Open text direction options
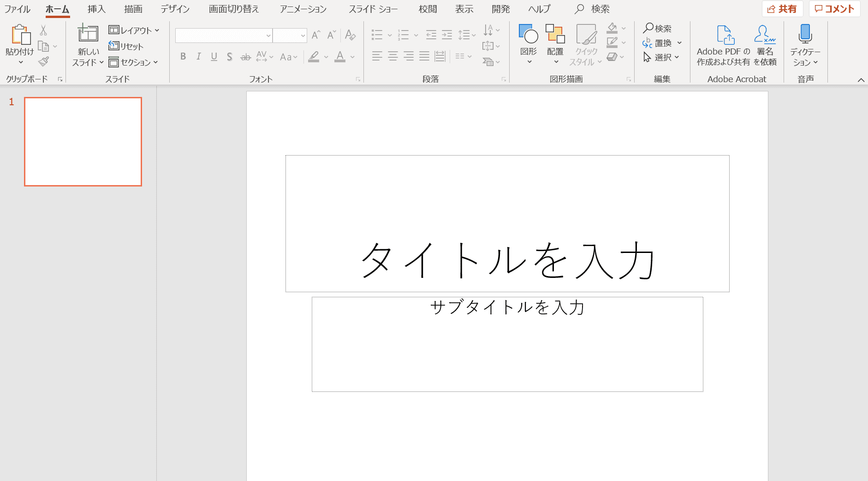 [491, 30]
